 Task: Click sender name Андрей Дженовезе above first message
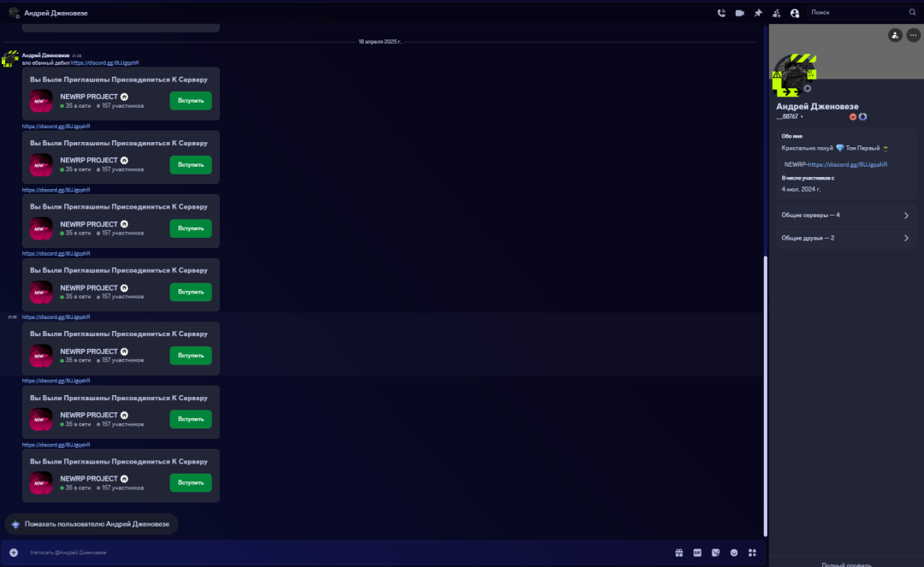45,56
